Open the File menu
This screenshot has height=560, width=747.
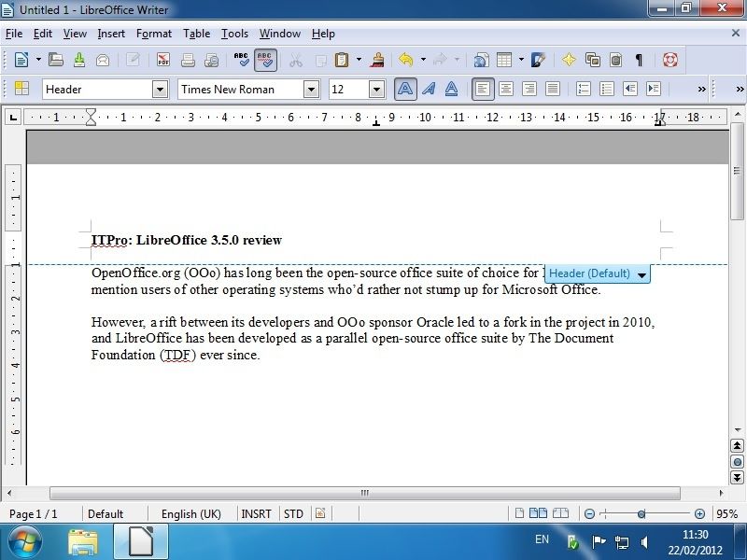coord(14,34)
